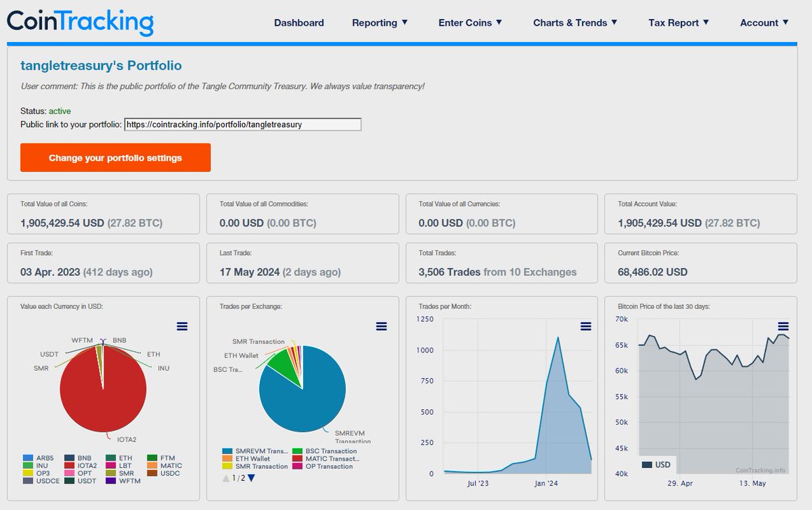Toggle SMR Transaction legend item
The image size is (812, 510).
[x=254, y=466]
